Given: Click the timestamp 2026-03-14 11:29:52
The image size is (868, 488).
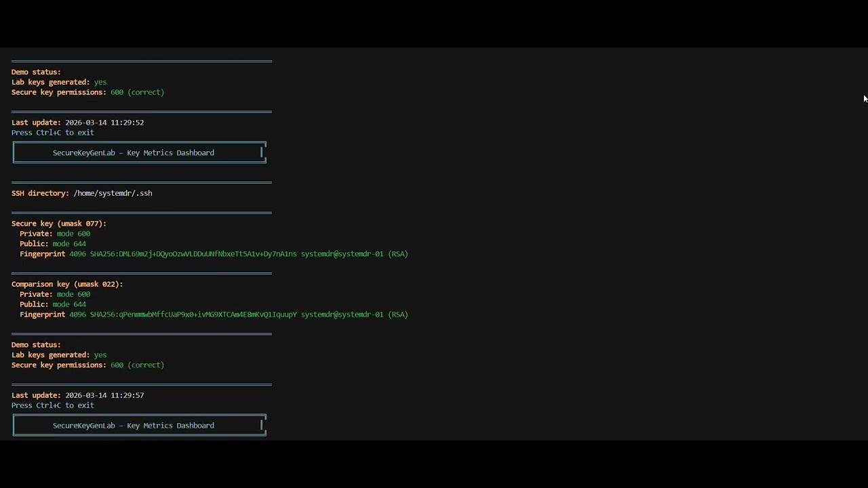Looking at the screenshot, I should pos(104,123).
